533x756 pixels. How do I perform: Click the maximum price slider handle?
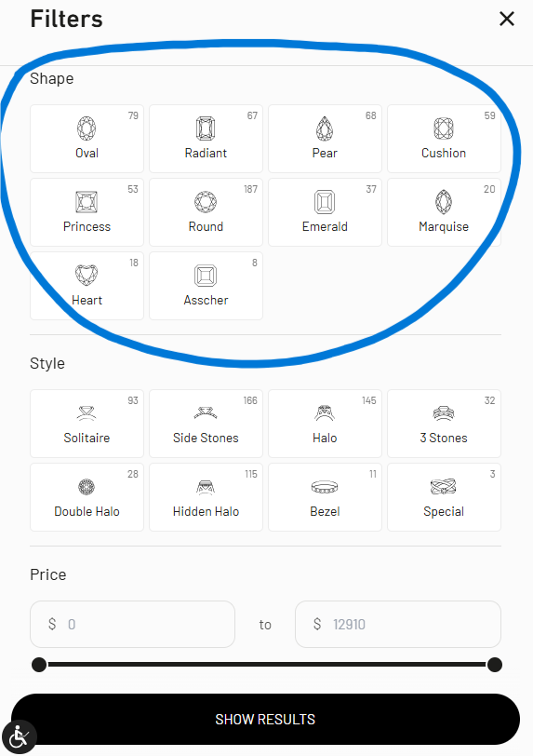click(x=495, y=665)
